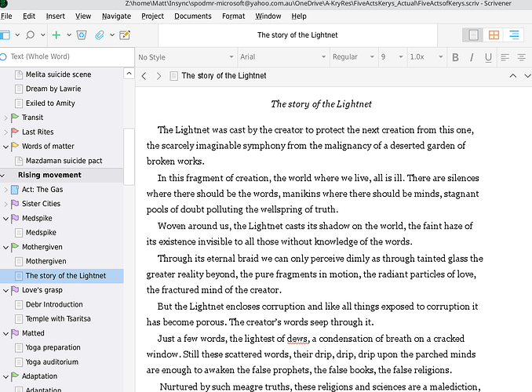The height and width of the screenshot is (392, 532).
Task: Open the File menu
Action: click(x=6, y=16)
